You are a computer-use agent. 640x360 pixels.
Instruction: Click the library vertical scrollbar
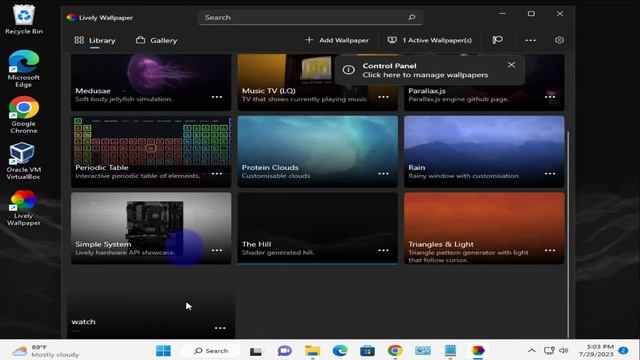click(568, 234)
